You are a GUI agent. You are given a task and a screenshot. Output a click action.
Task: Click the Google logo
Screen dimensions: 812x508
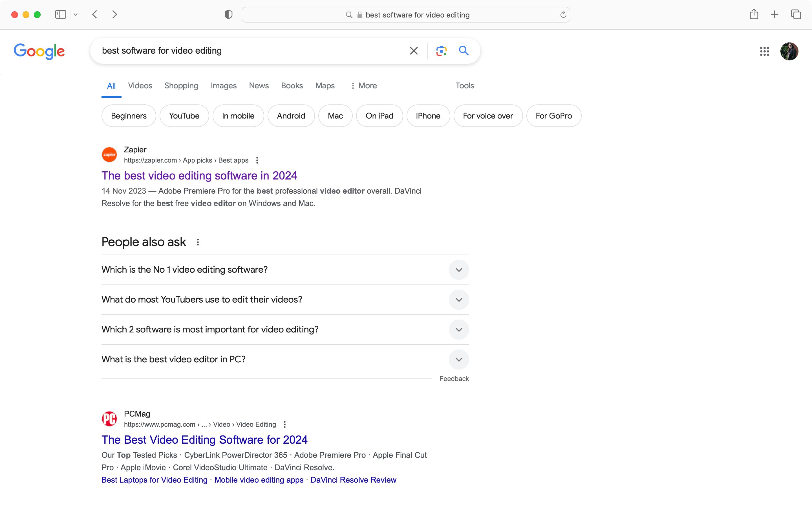pos(39,51)
